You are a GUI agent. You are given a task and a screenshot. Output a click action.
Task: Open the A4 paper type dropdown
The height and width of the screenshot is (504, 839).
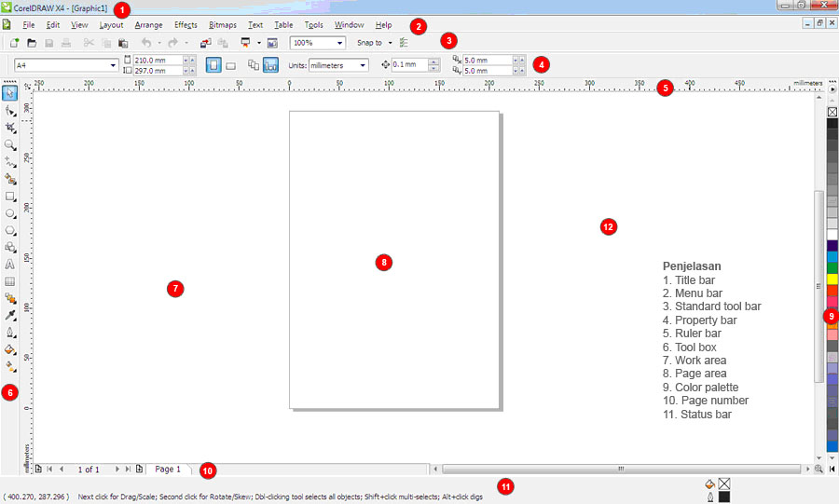[113, 65]
